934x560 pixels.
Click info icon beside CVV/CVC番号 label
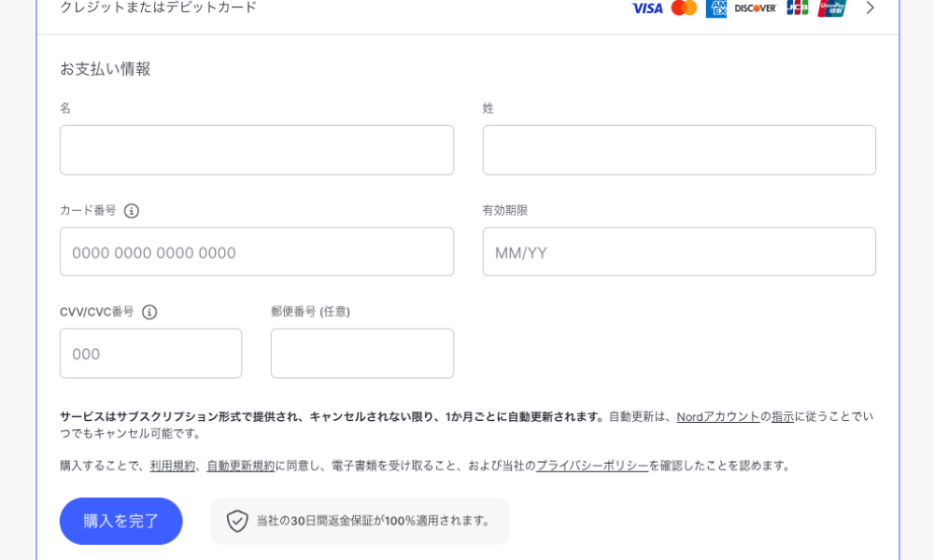pos(149,312)
